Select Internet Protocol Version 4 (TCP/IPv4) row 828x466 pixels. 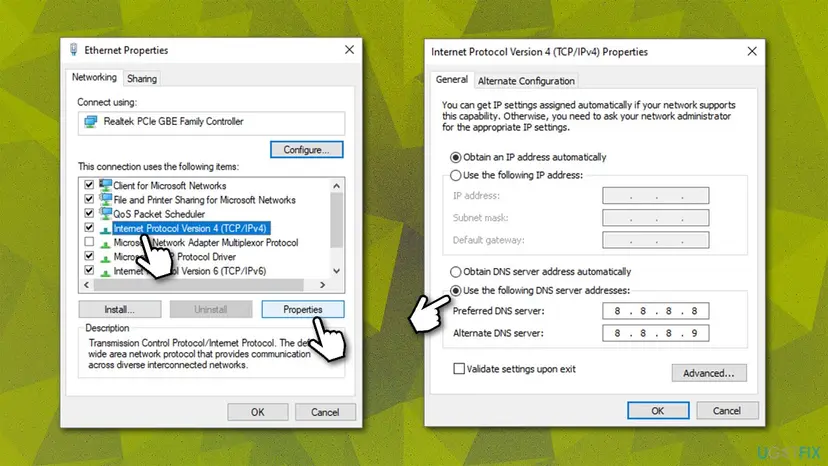[x=190, y=228]
